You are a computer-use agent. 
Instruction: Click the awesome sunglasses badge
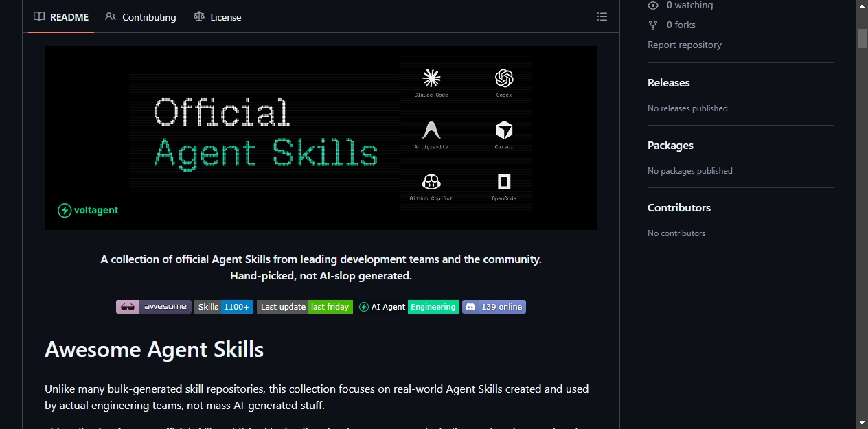154,307
